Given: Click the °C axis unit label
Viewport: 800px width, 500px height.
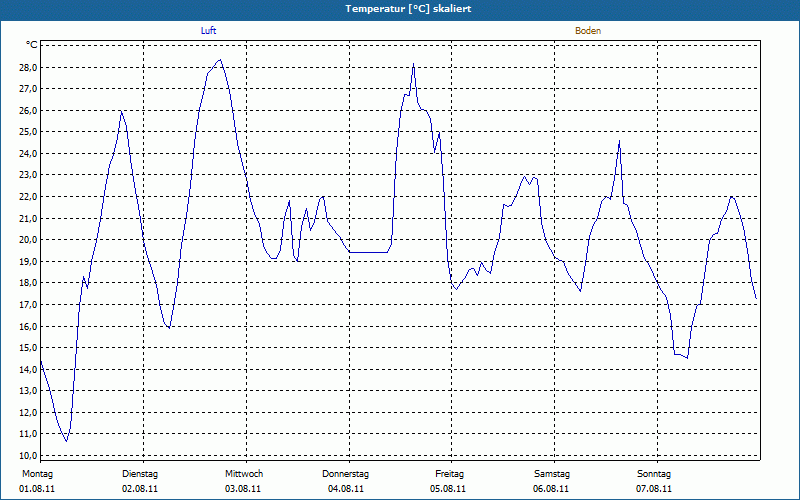Looking at the screenshot, I should point(32,45).
